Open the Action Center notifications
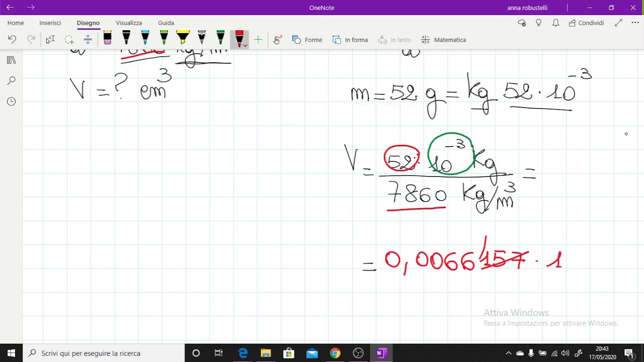 click(629, 353)
